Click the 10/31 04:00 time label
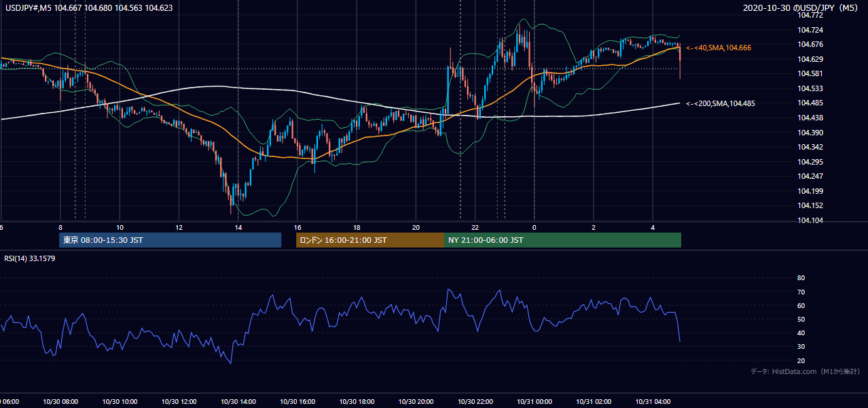This screenshot has height=408, width=868. click(x=653, y=402)
